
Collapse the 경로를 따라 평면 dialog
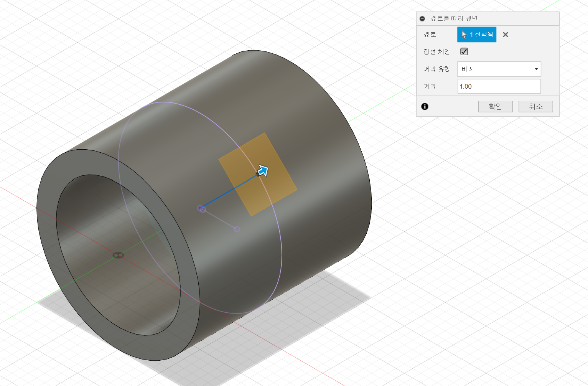tap(422, 18)
